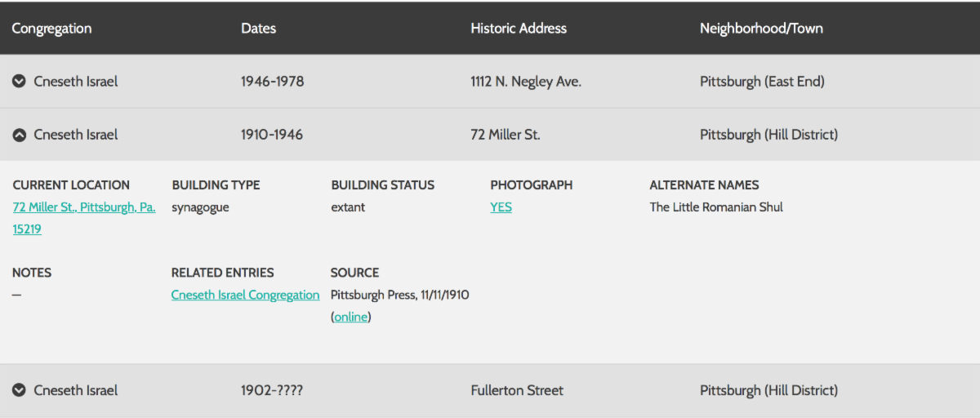The image size is (980, 418).
Task: Click the synagogue building type value
Action: click(x=200, y=207)
